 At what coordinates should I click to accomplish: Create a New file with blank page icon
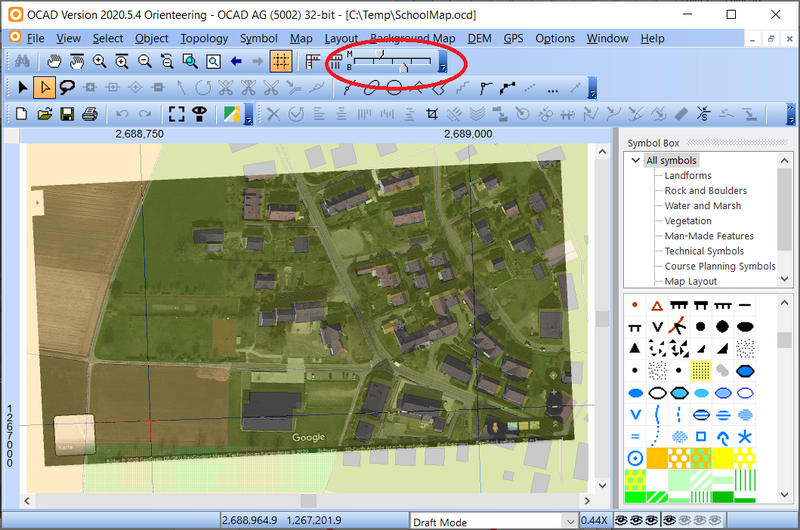pyautogui.click(x=22, y=114)
